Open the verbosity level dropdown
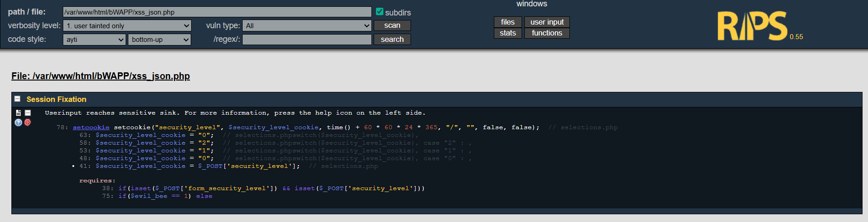The height and width of the screenshot is (222, 868). (x=127, y=26)
